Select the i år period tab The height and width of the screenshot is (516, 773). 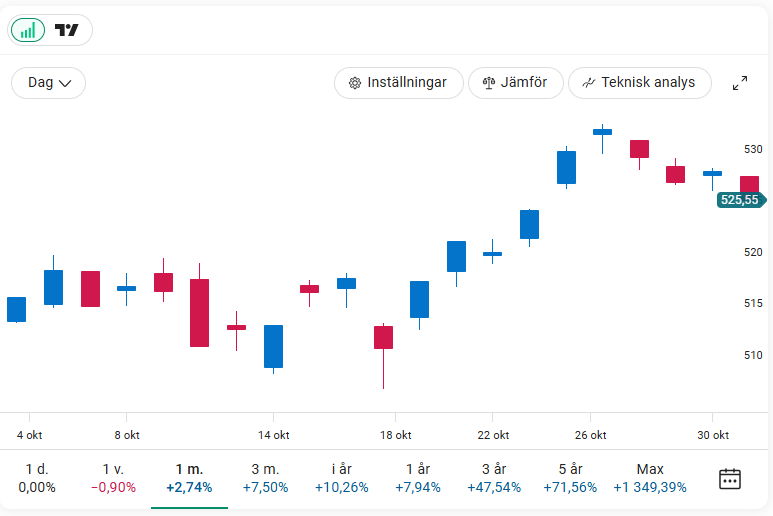(342, 478)
